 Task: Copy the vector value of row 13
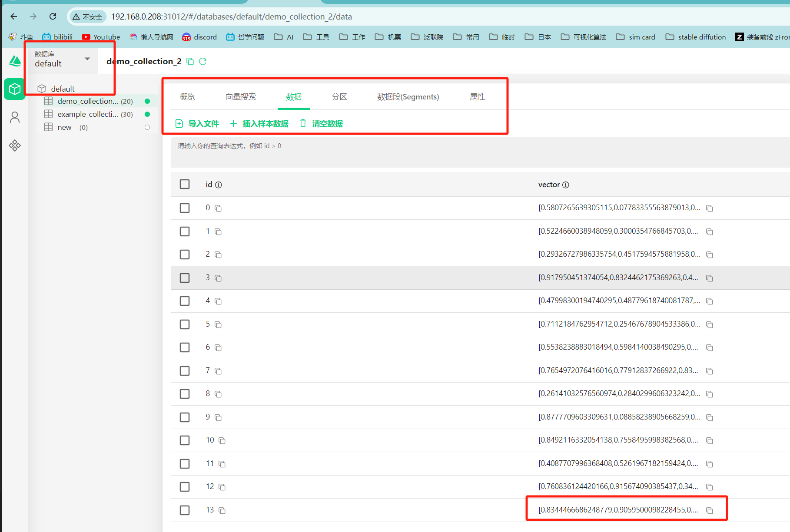click(710, 510)
